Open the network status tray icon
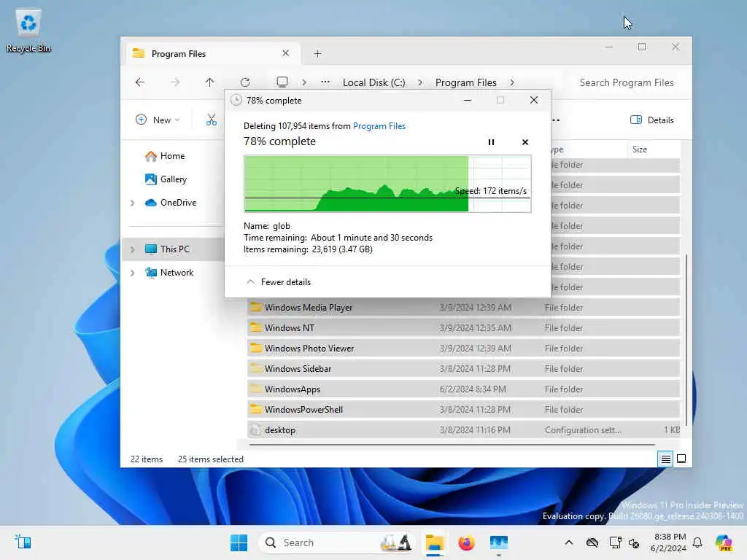 (x=615, y=542)
